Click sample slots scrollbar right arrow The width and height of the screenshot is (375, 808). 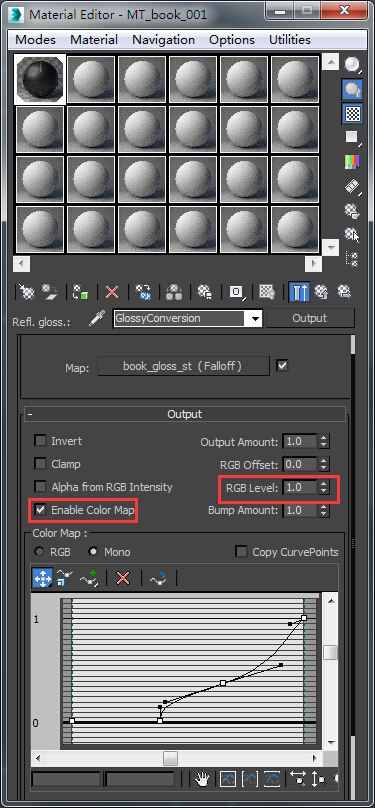coord(313,264)
